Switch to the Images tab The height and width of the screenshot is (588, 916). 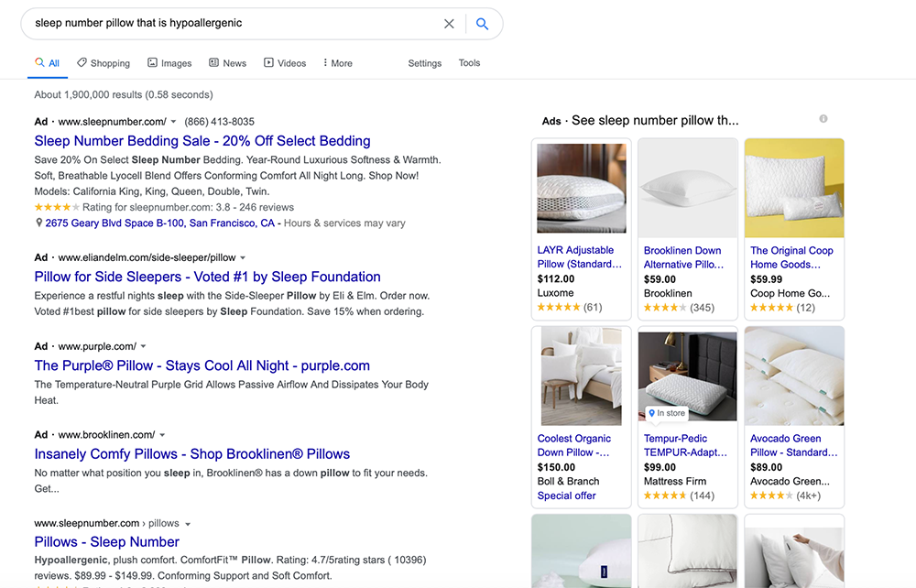[169, 63]
